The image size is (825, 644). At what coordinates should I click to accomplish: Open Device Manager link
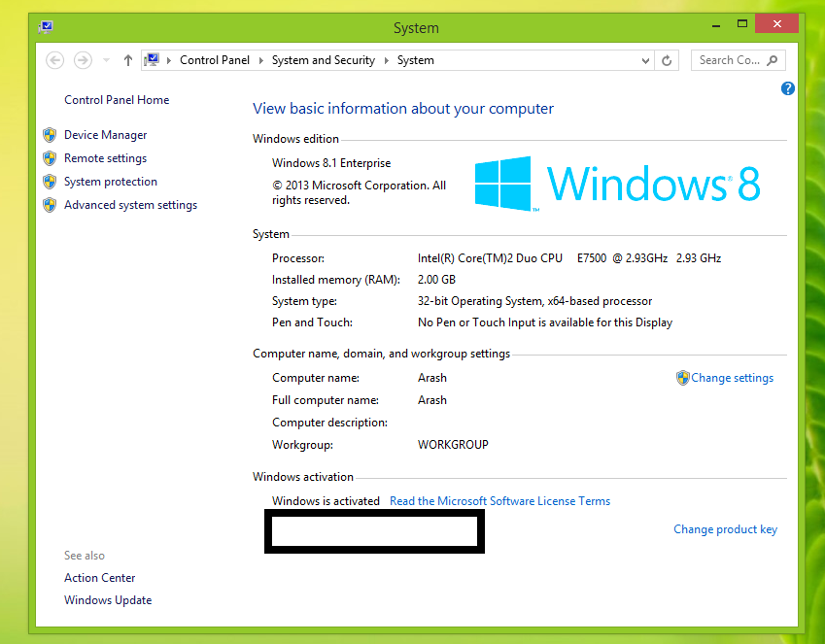point(105,135)
